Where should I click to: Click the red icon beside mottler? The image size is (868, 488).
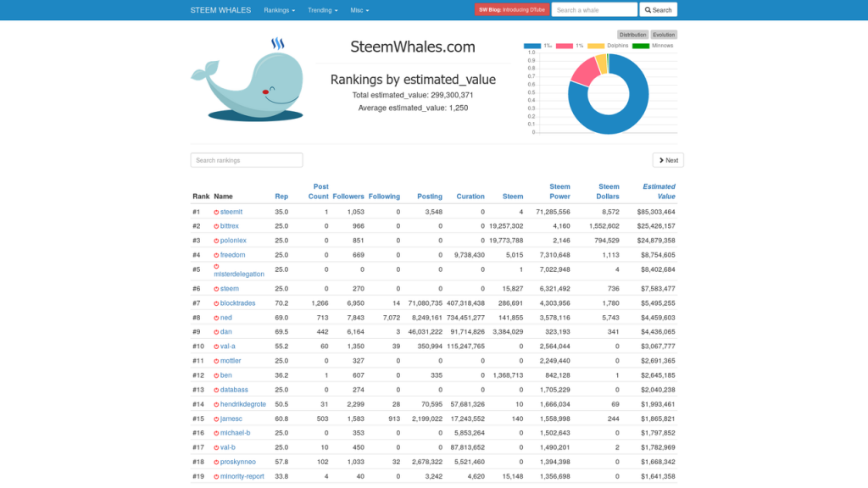(216, 361)
